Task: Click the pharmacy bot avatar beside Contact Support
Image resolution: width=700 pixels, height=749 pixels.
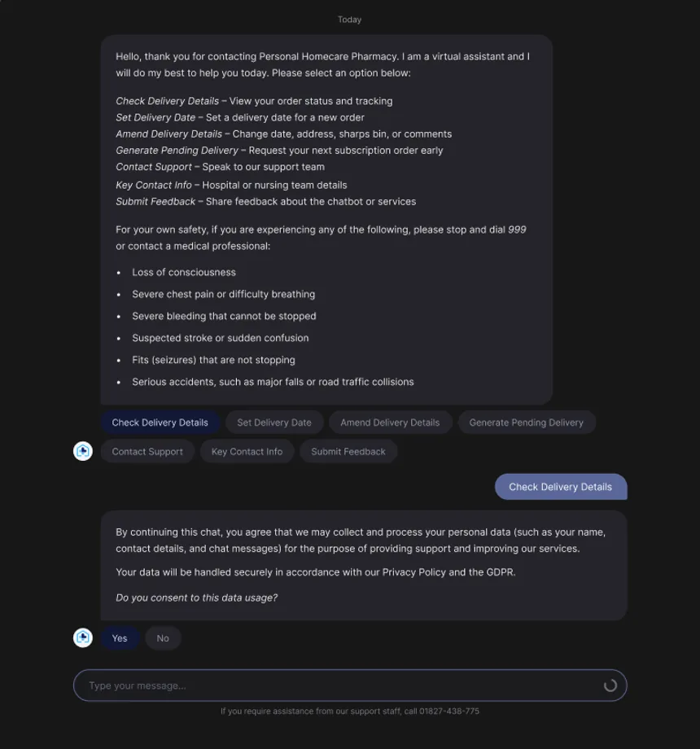Action: (82, 451)
